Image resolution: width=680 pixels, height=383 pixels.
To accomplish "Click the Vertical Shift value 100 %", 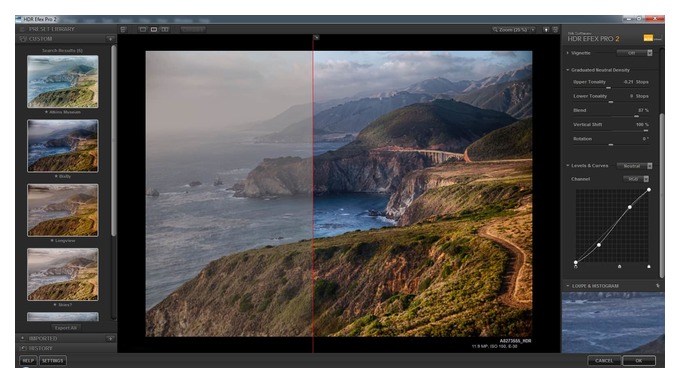I will pyautogui.click(x=642, y=124).
